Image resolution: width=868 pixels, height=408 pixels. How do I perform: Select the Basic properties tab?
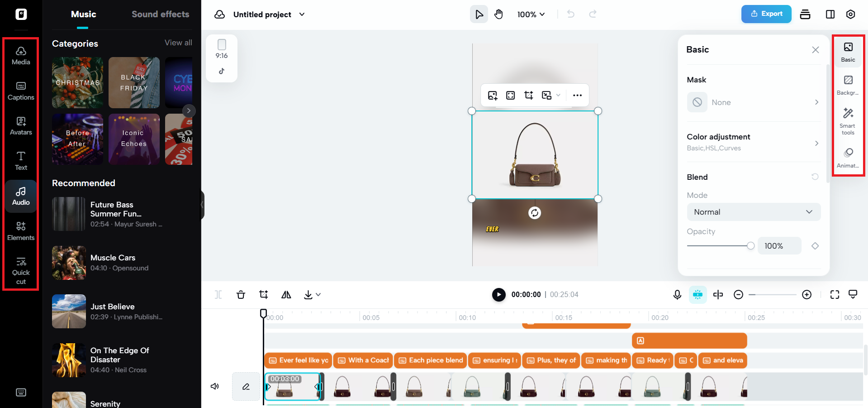[x=848, y=52]
